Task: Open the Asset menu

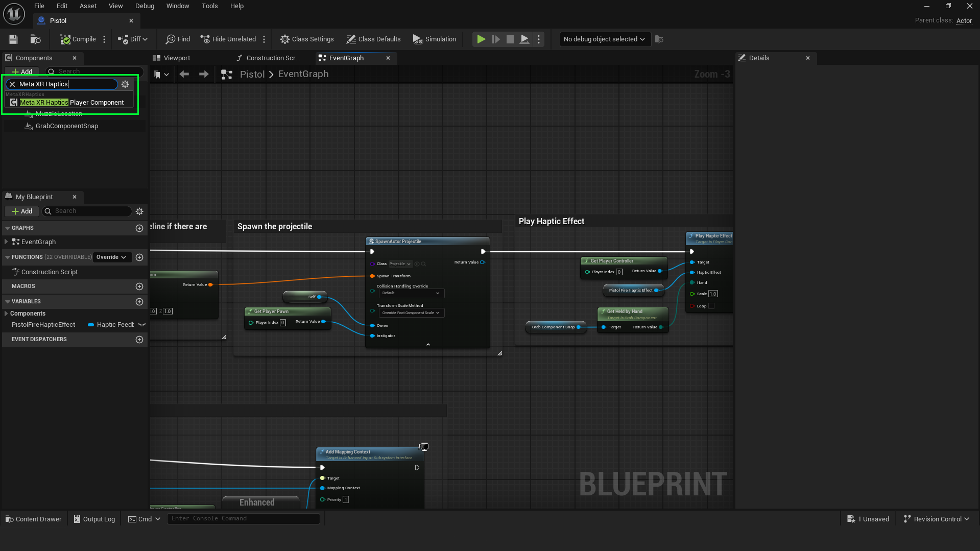Action: (x=88, y=6)
